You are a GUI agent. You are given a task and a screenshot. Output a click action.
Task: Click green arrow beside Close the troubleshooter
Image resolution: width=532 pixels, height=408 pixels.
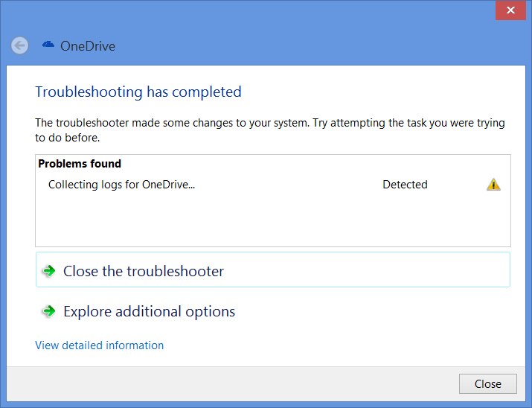pyautogui.click(x=49, y=271)
